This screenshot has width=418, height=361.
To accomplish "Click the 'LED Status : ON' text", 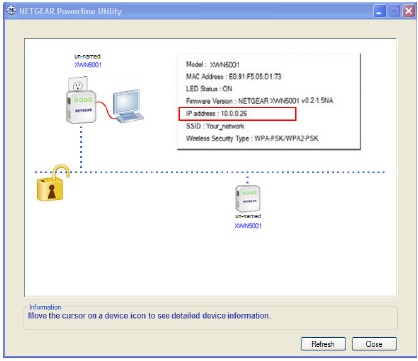I will tap(209, 89).
